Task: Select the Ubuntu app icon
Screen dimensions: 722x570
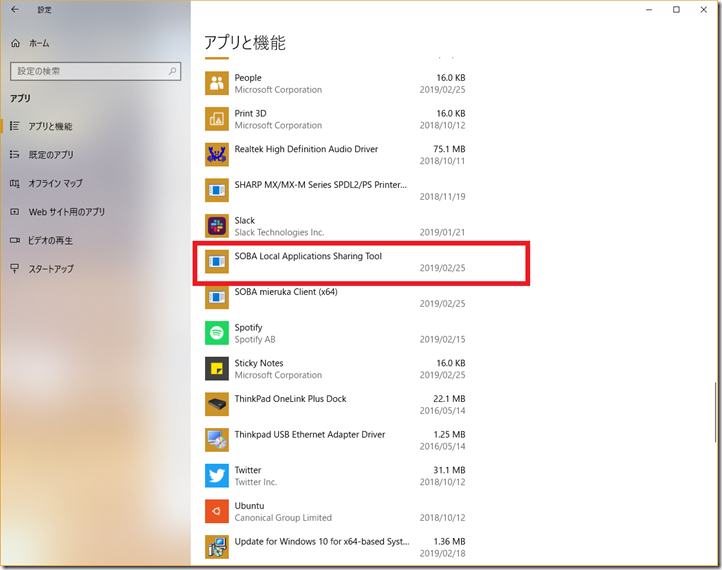Action: 216,512
